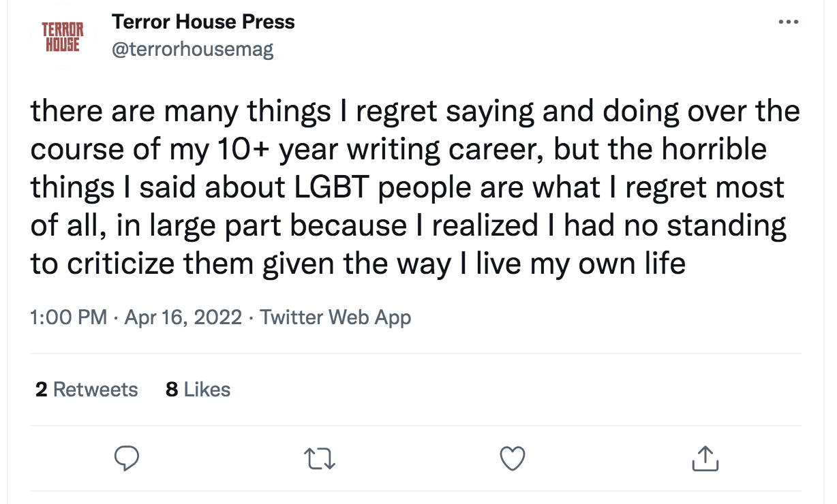Image resolution: width=837 pixels, height=504 pixels.
Task: View the 8 Likes list
Action: coord(198,390)
